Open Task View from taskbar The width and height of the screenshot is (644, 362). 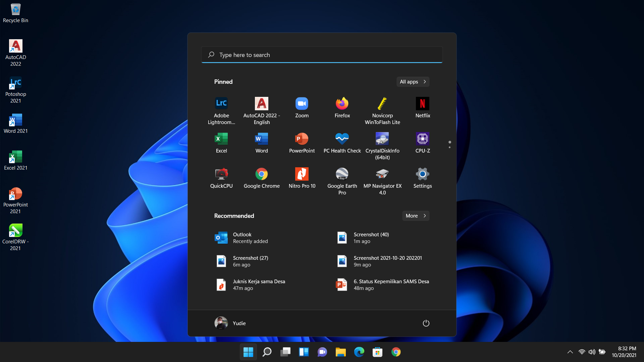tap(285, 352)
